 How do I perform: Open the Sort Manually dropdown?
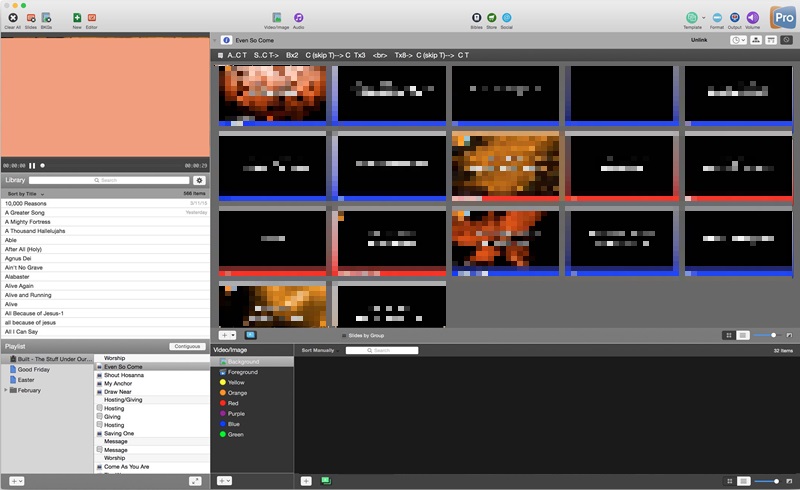(320, 350)
